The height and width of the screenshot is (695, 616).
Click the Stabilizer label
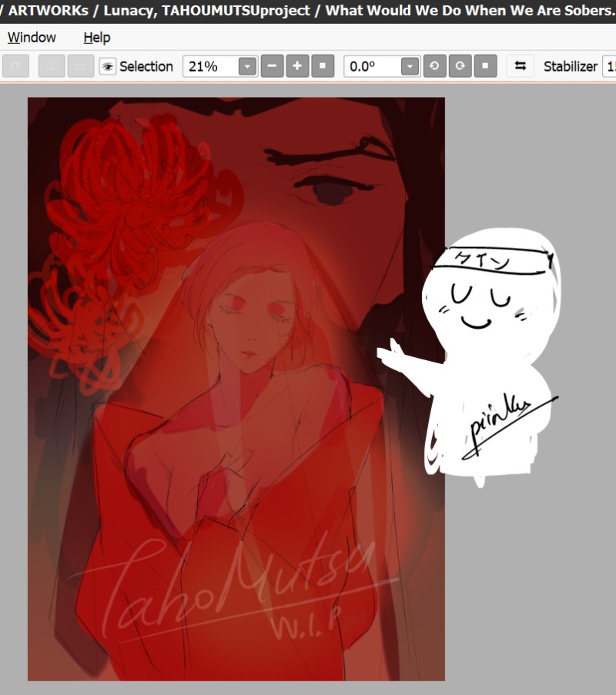point(571,66)
